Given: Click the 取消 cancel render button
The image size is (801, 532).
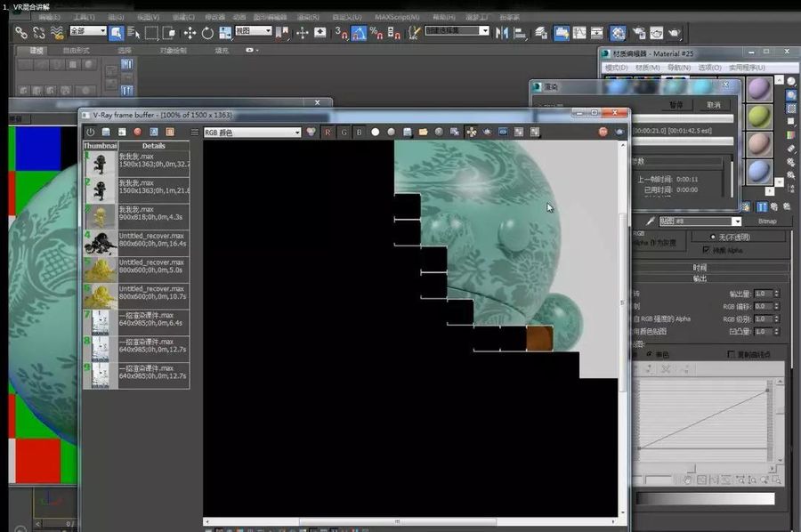Looking at the screenshot, I should [x=714, y=105].
